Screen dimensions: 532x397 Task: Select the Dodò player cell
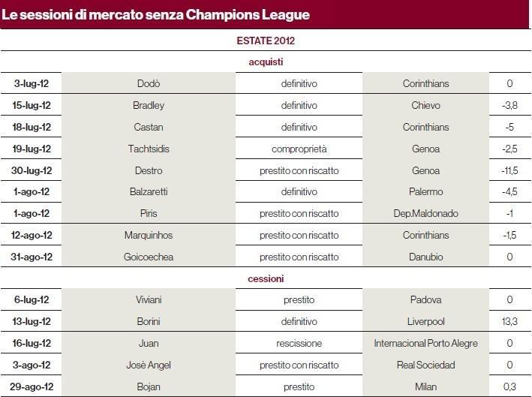(149, 83)
